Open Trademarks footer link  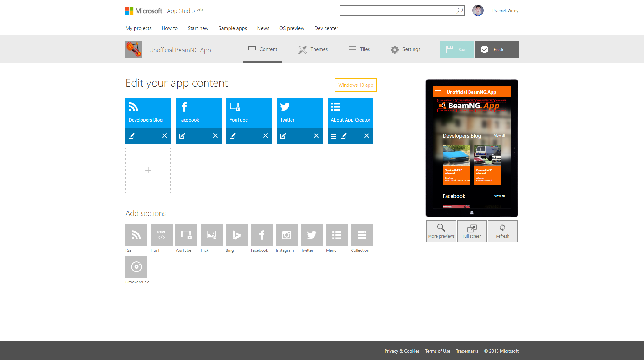click(x=467, y=351)
